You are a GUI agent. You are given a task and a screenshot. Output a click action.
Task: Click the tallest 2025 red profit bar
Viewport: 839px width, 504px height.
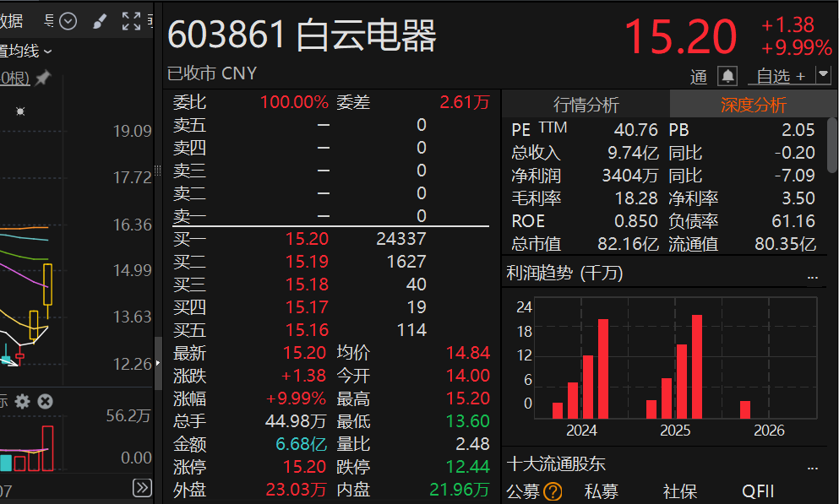click(x=697, y=366)
